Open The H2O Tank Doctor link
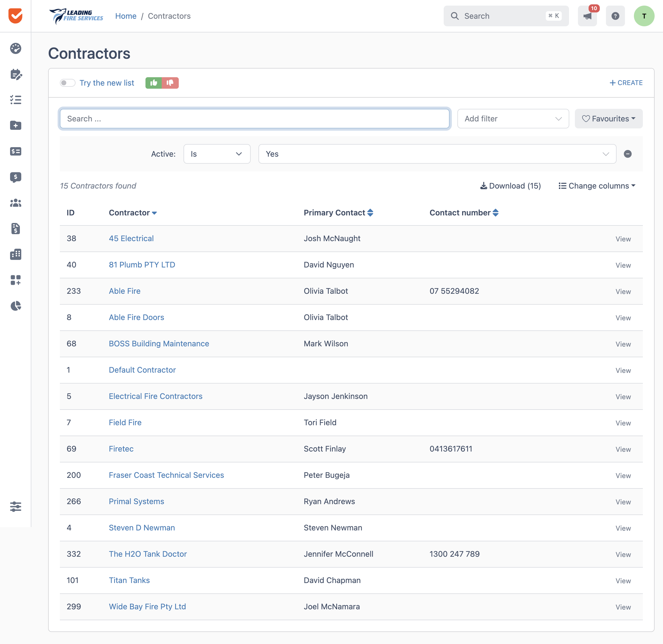The height and width of the screenshot is (644, 663). coord(148,554)
